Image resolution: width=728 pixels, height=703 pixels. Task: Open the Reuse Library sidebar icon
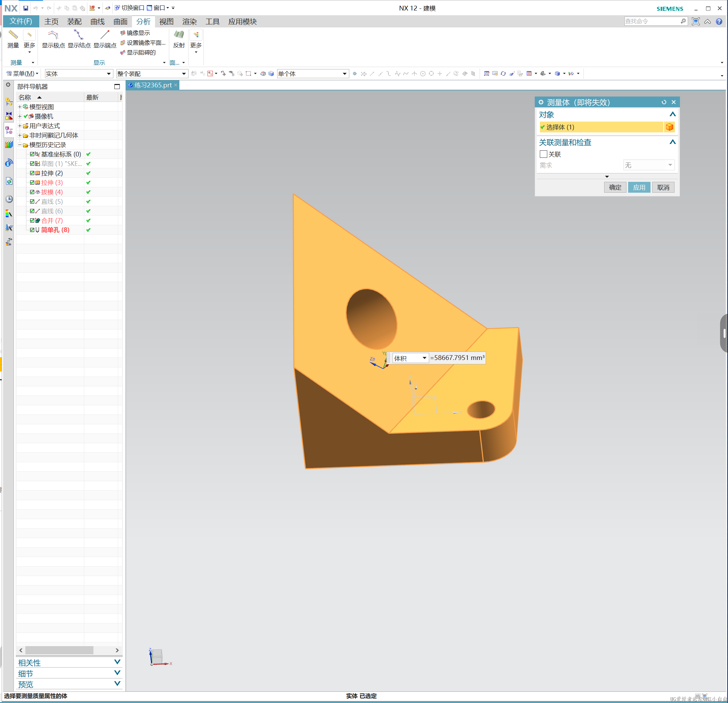tap(9, 145)
